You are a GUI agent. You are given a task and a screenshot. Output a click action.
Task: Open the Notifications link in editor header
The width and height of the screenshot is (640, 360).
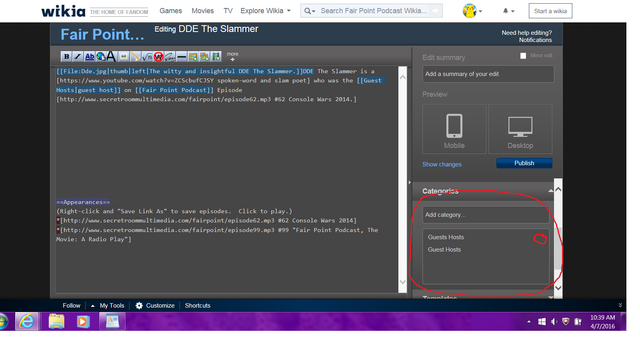coord(535,40)
